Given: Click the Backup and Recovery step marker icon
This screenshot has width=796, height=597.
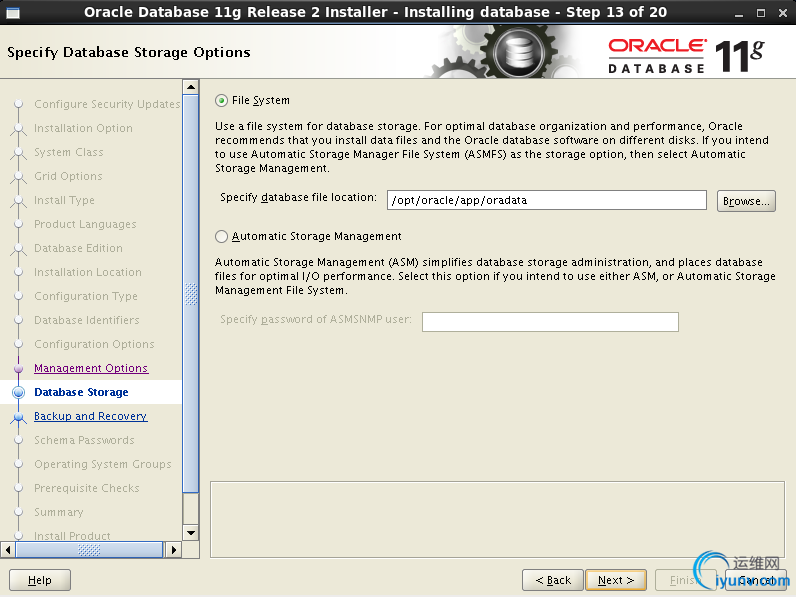Looking at the screenshot, I should coord(18,417).
